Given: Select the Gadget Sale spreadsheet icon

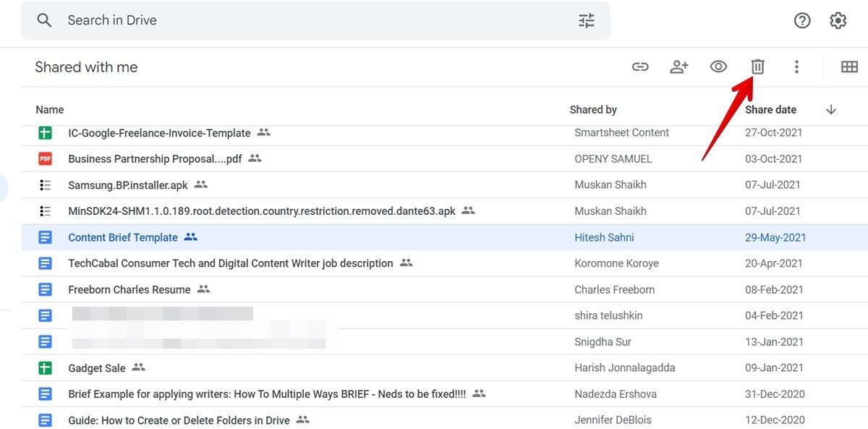Looking at the screenshot, I should tap(45, 368).
